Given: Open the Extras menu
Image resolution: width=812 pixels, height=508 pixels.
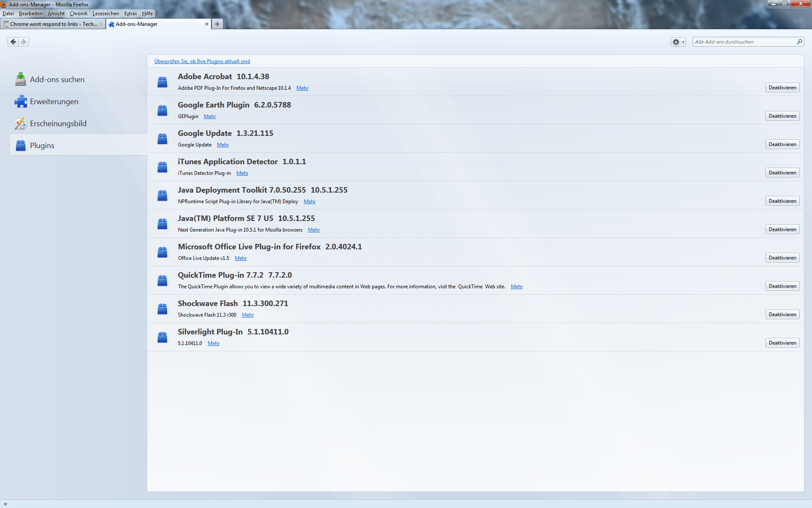Looking at the screenshot, I should 130,14.
